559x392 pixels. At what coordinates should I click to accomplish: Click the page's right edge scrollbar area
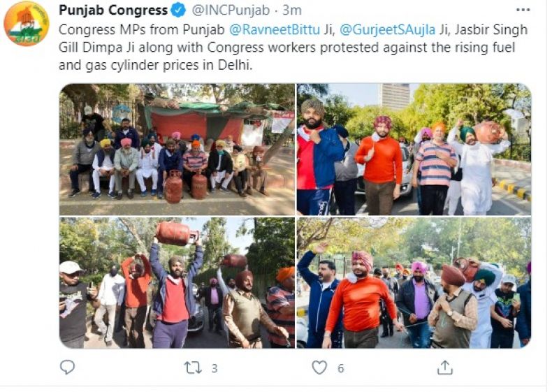click(x=552, y=196)
